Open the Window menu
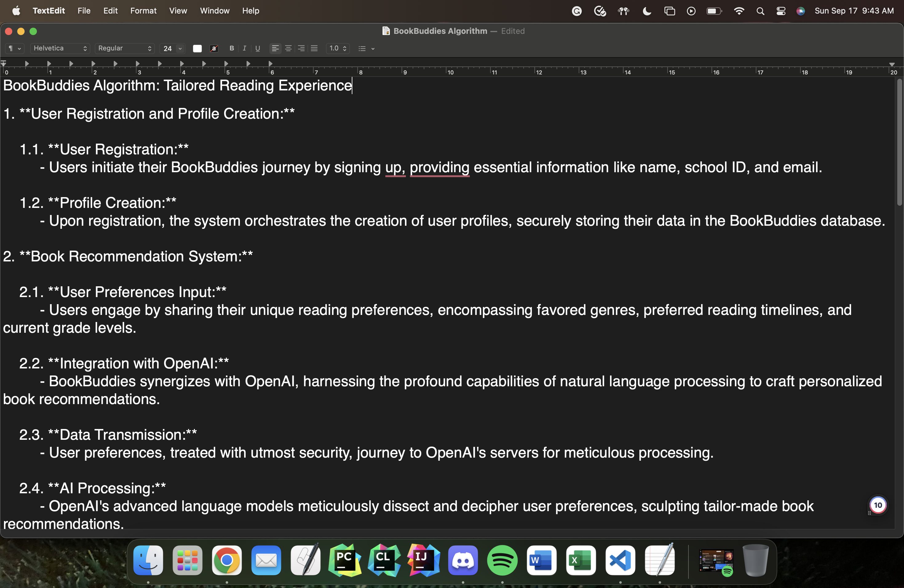Viewport: 904px width, 588px height. click(214, 11)
